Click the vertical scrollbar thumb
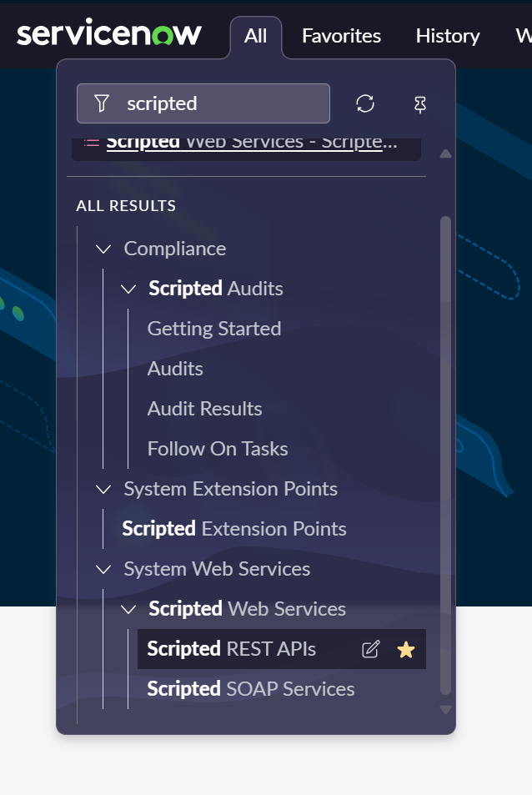Screen dimensions: 532x795 [x=445, y=455]
